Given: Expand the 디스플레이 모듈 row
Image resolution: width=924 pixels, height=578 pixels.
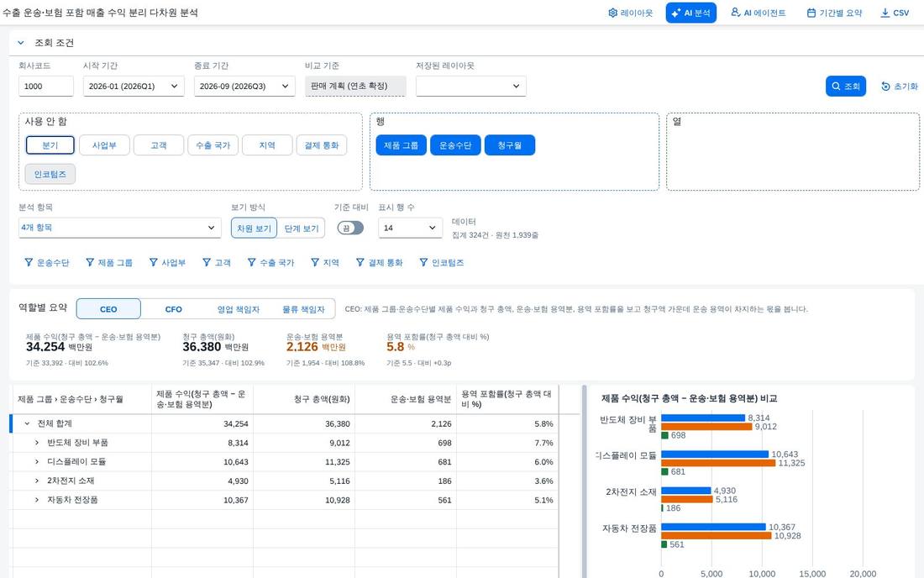Looking at the screenshot, I should (x=36, y=461).
